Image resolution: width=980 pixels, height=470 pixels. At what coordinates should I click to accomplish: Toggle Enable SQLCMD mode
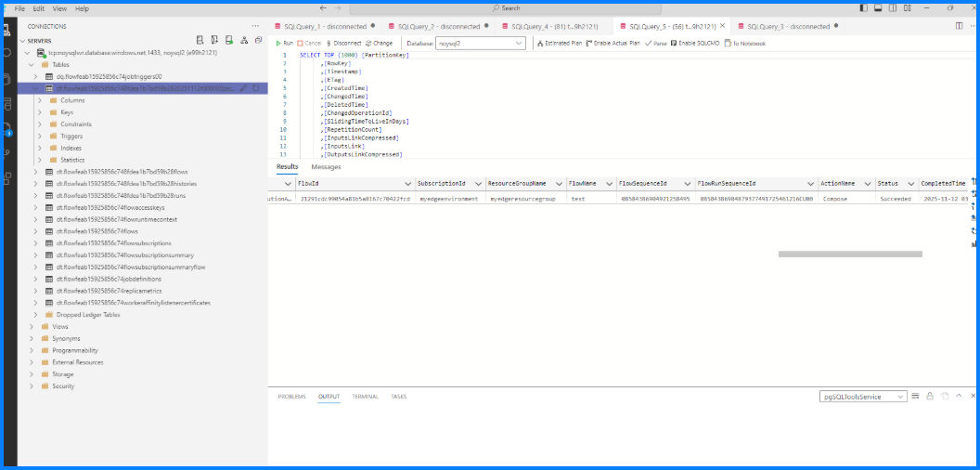(x=695, y=43)
